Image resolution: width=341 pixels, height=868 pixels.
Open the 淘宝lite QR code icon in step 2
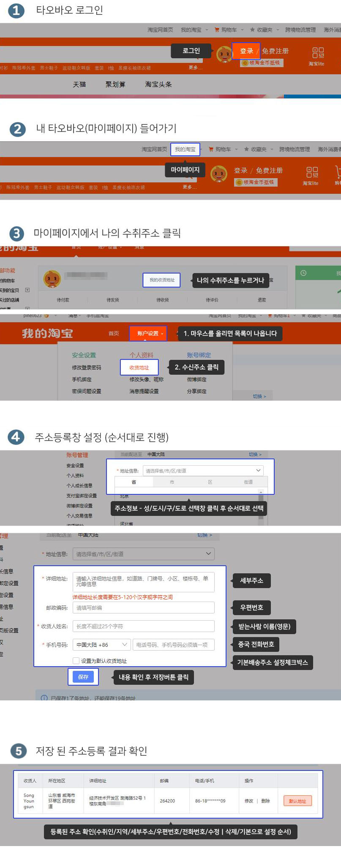pos(312,172)
